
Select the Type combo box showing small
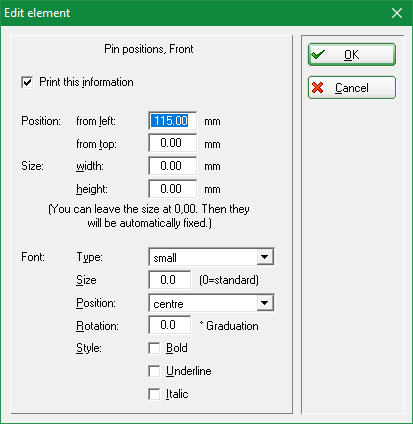click(212, 257)
